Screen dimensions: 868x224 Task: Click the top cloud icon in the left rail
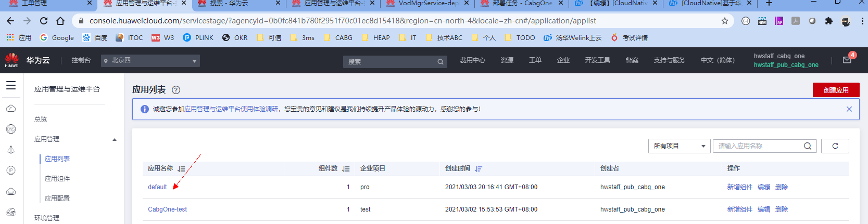pyautogui.click(x=11, y=108)
